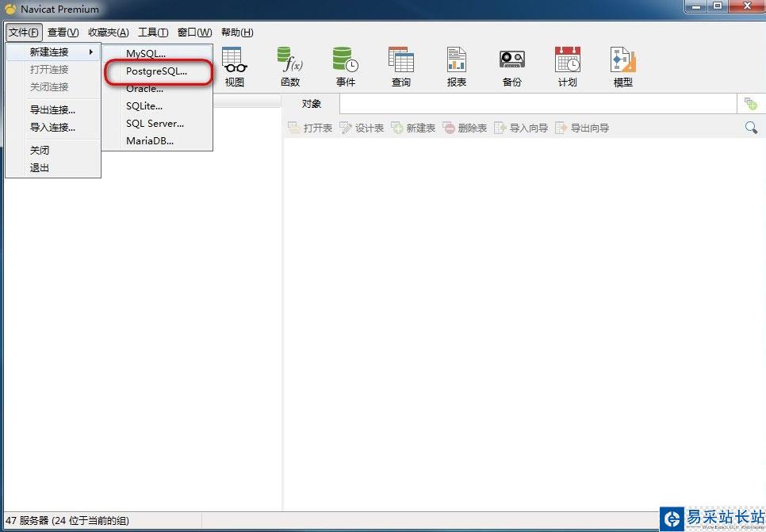Open the 帮助(H) menu
The width and height of the screenshot is (766, 532).
coord(237,33)
